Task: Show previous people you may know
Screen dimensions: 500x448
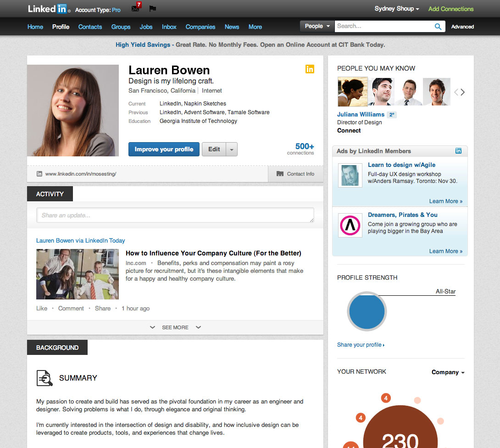Action: 456,92
